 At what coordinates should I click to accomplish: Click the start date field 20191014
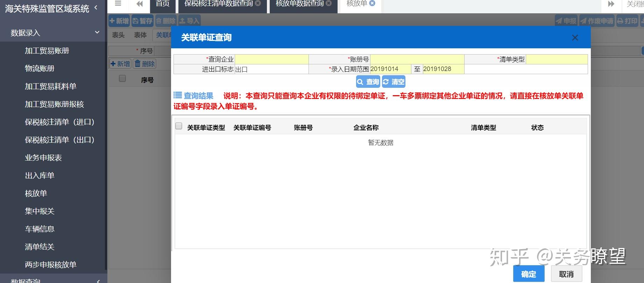[x=390, y=69]
